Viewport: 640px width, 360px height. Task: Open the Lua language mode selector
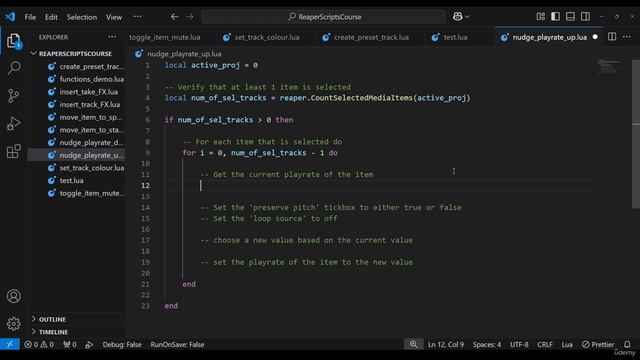(x=567, y=344)
